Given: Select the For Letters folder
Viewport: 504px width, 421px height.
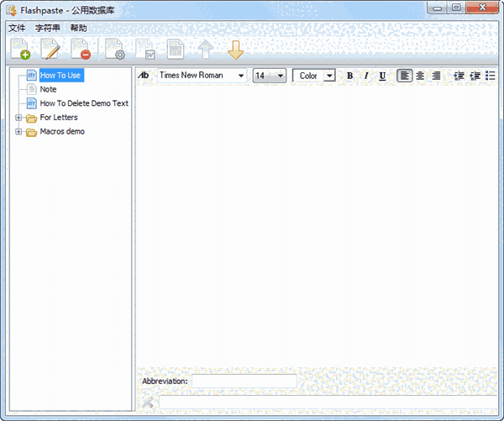Looking at the screenshot, I should [59, 118].
